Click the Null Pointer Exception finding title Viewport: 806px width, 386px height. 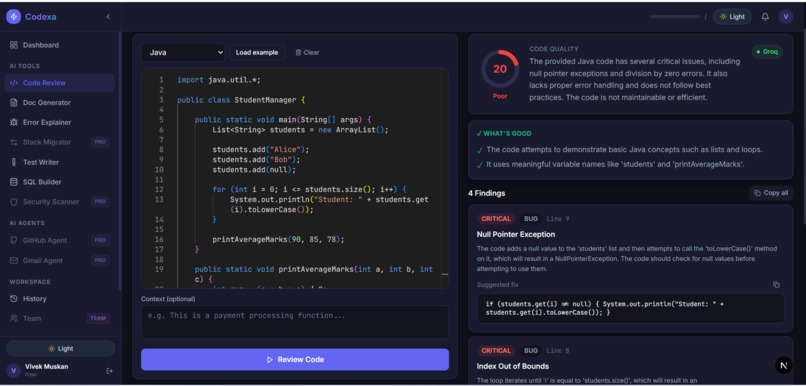point(516,234)
